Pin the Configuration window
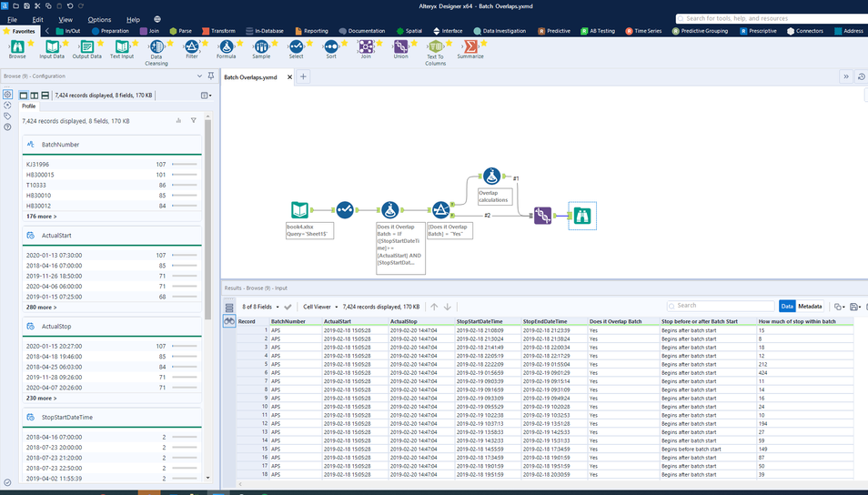Image resolution: width=868 pixels, height=495 pixels. tap(211, 76)
